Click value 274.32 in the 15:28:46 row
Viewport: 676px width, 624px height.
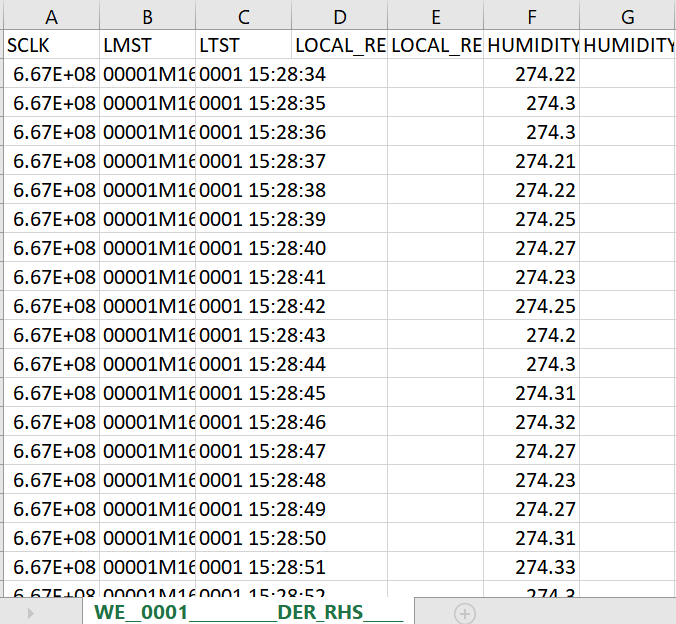(x=532, y=422)
